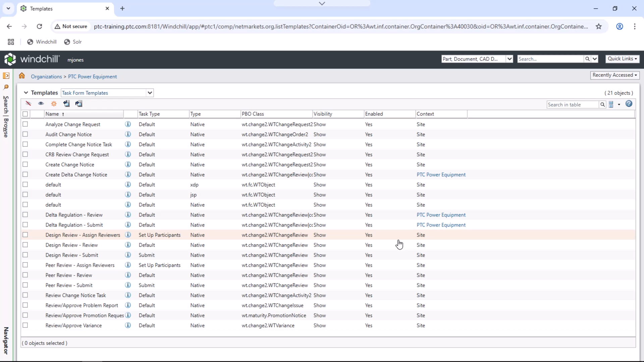Click the table help question-mark icon
Screen dimensions: 644x362
click(x=629, y=104)
